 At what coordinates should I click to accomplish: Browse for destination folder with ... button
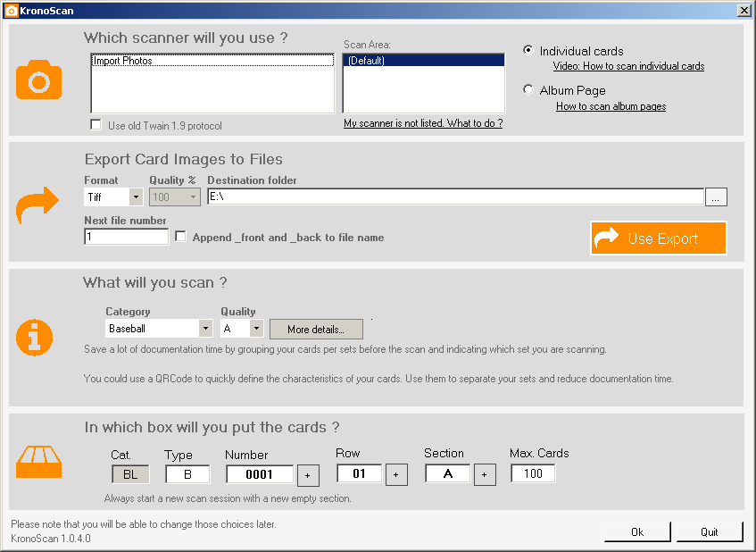(x=716, y=197)
